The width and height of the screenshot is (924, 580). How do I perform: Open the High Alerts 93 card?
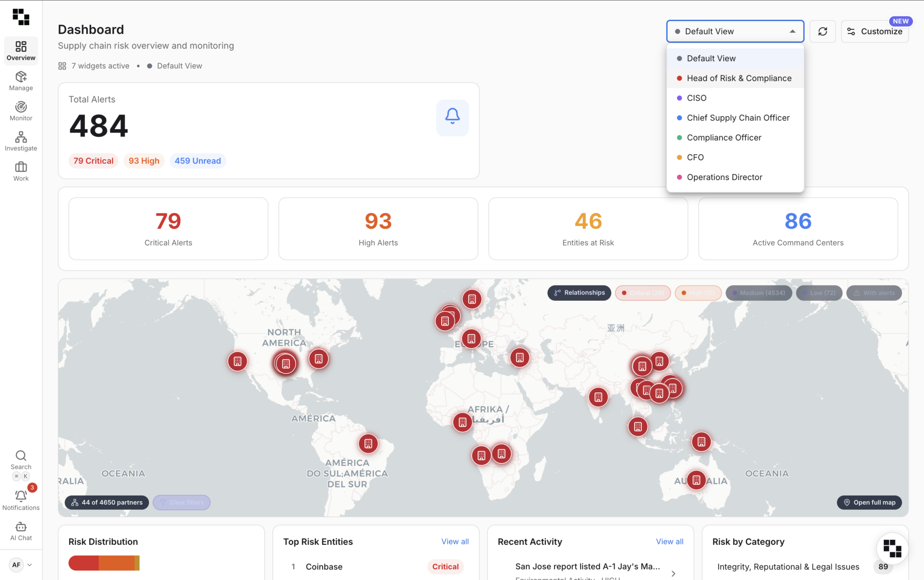[378, 229]
